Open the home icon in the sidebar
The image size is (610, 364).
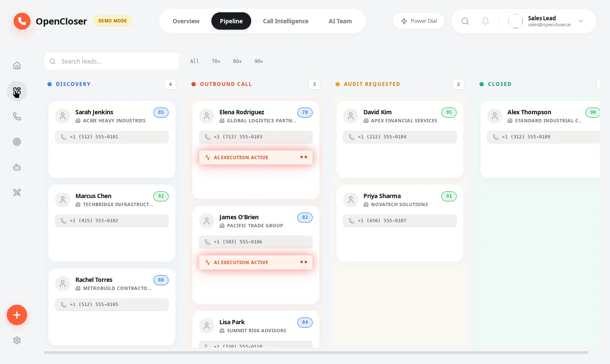17,66
